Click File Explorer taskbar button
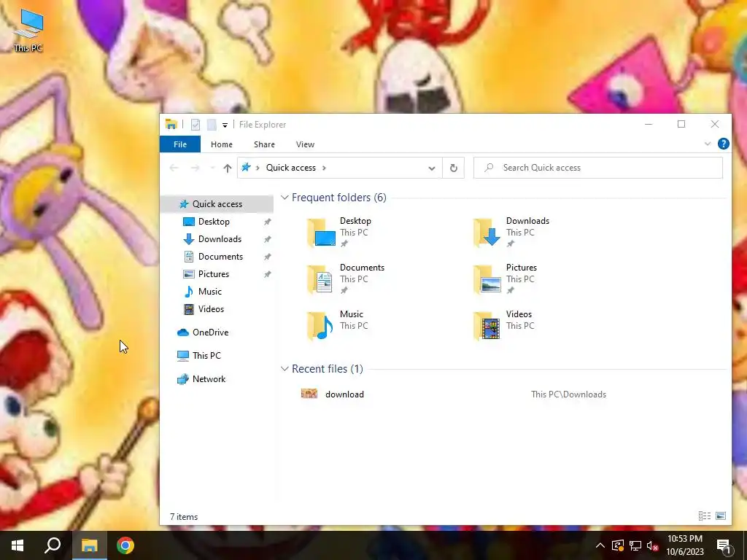The image size is (747, 560). pos(89,545)
